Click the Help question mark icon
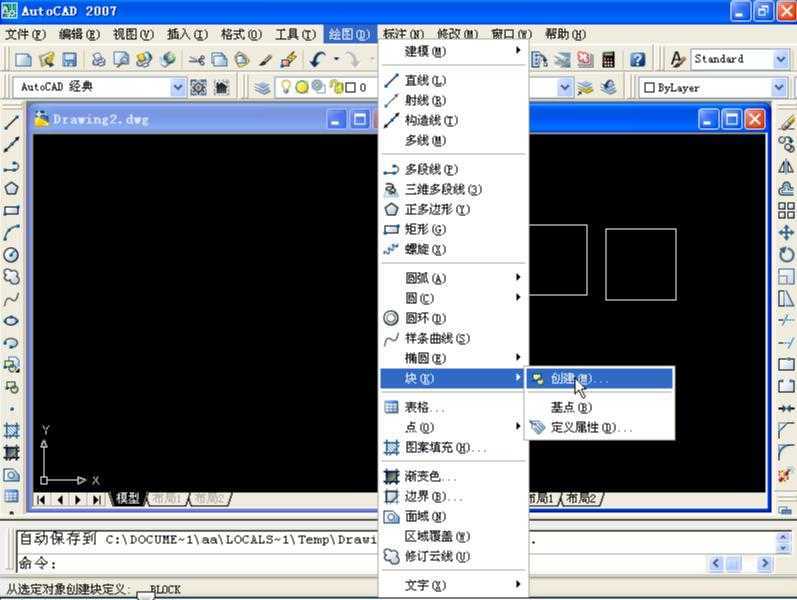 coord(637,59)
